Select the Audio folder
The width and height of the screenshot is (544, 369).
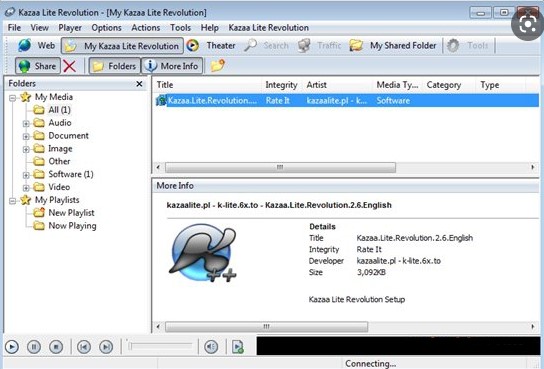point(52,123)
